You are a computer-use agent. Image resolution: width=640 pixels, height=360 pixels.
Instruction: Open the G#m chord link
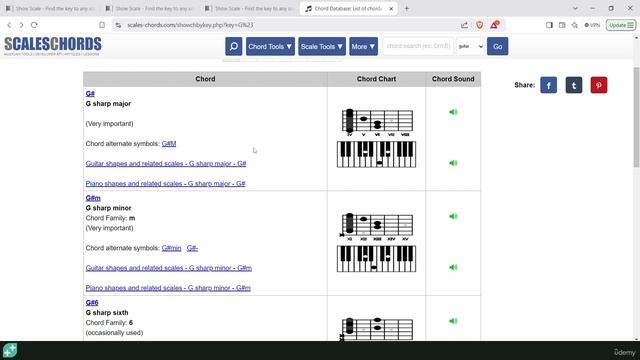point(93,198)
